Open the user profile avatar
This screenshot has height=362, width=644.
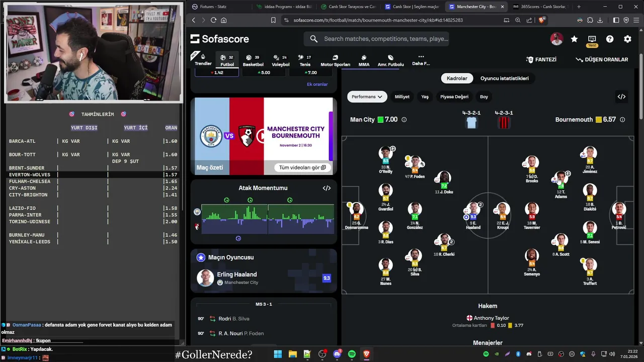(556, 39)
